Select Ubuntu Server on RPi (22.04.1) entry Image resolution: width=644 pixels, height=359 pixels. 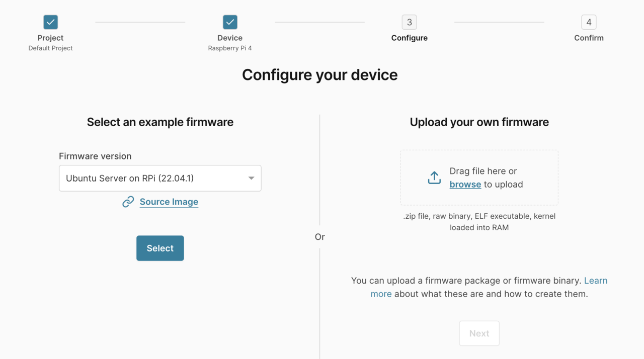(x=160, y=178)
